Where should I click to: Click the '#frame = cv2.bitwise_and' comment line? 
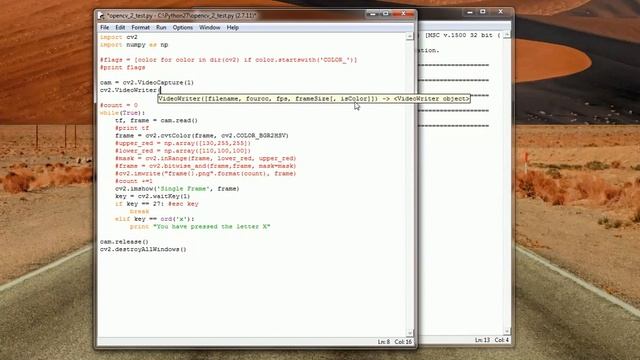206,166
